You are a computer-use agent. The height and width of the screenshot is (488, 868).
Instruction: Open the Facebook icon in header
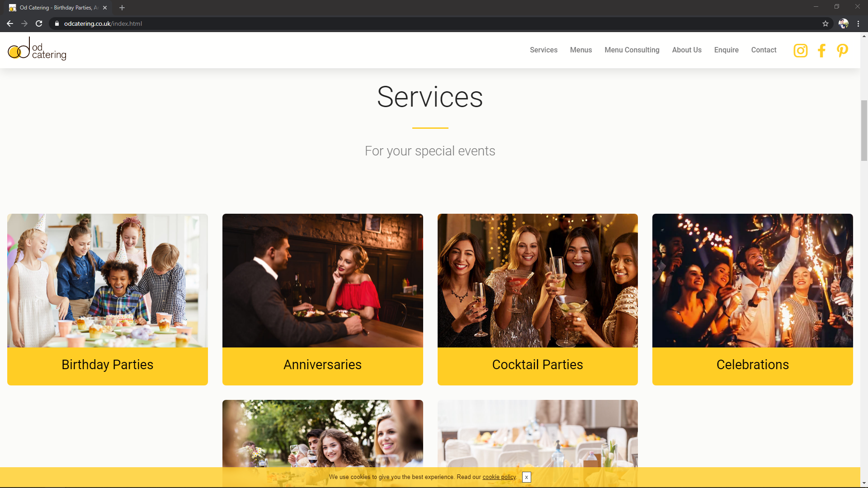click(821, 51)
